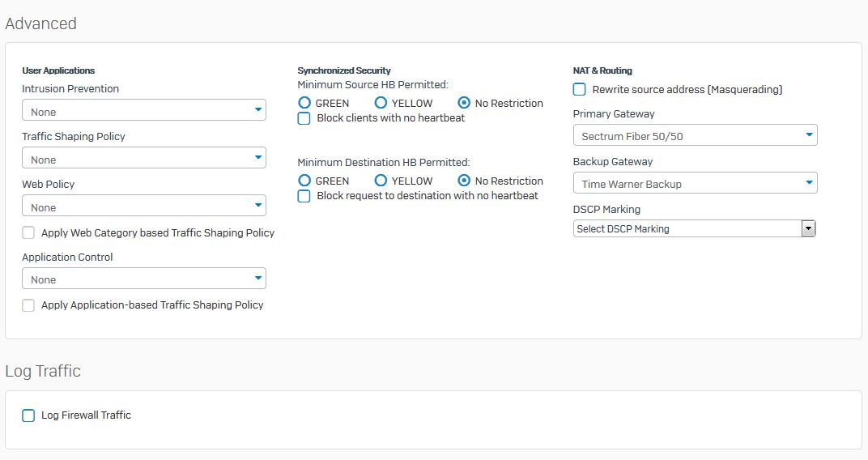Open the Backup Gateway dropdown
Image resolution: width=868 pixels, height=460 pixels.
pyautogui.click(x=695, y=183)
